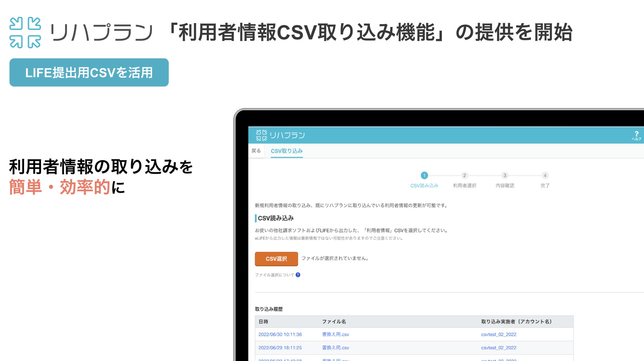Image resolution: width=644 pixels, height=361 pixels.
Task: Click the date link 2022/06/30 10:11:36
Action: pos(280,334)
